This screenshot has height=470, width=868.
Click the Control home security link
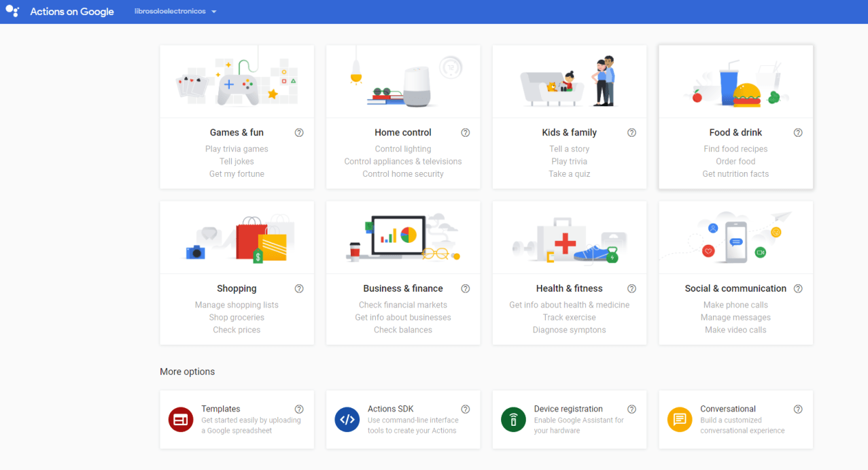pyautogui.click(x=402, y=173)
